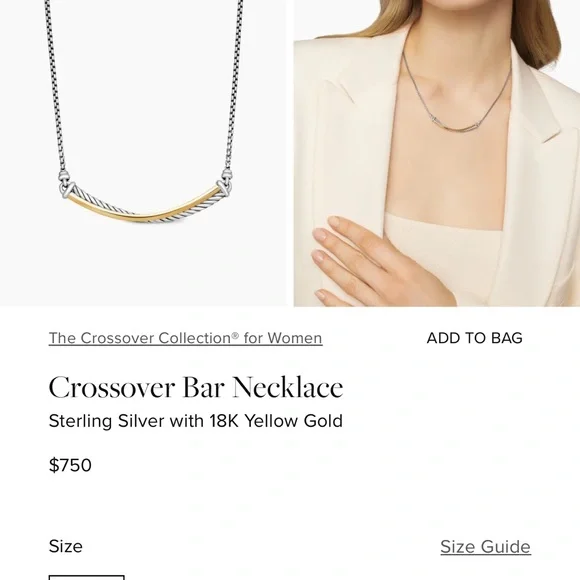This screenshot has width=580, height=580.
Task: Click the right silver X clasp on necklace
Action: click(x=225, y=185)
